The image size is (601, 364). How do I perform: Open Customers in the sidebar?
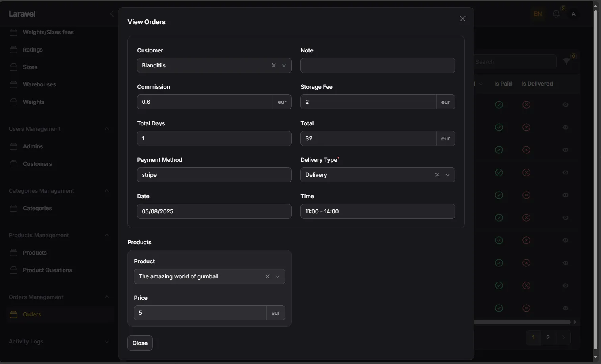37,164
